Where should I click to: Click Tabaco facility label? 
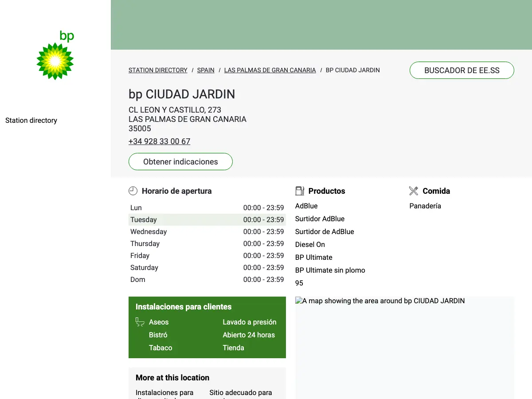point(160,348)
